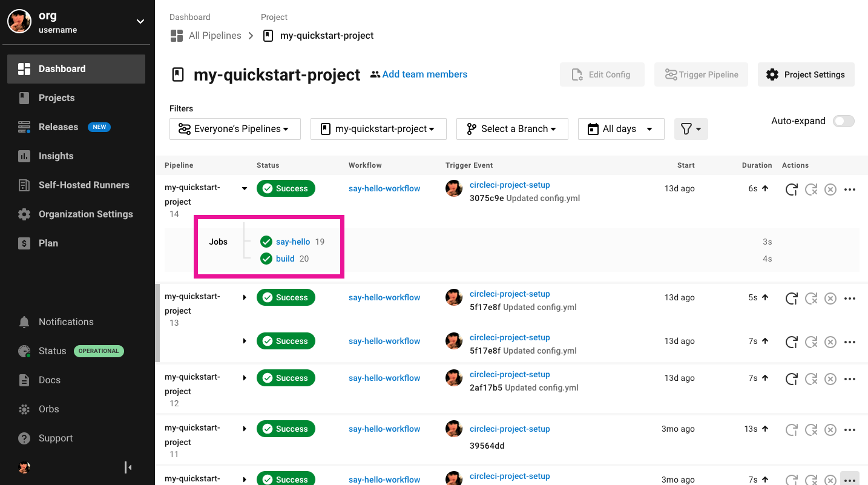Open the Everyone's Pipelines dropdown
The height and width of the screenshot is (485, 868).
pyautogui.click(x=235, y=129)
